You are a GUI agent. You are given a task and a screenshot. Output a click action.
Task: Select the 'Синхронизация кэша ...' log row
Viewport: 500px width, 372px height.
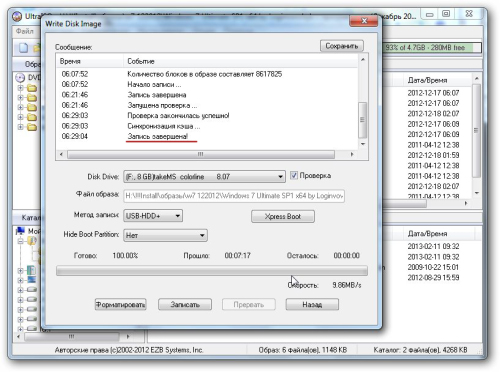click(207, 126)
